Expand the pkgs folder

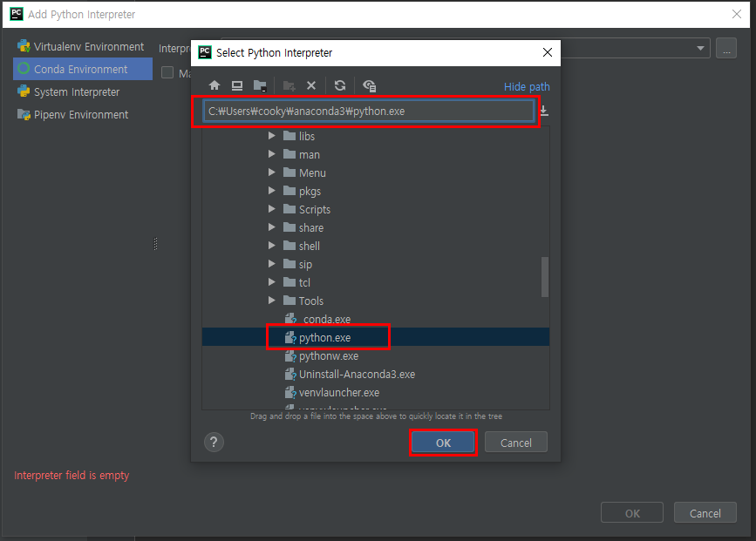point(271,191)
